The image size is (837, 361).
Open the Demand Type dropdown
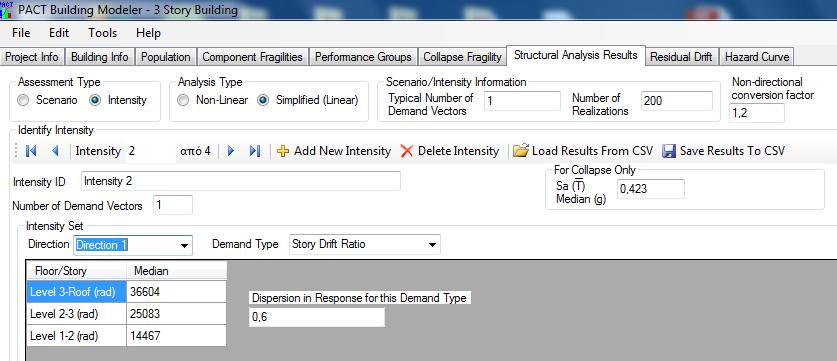pos(432,246)
